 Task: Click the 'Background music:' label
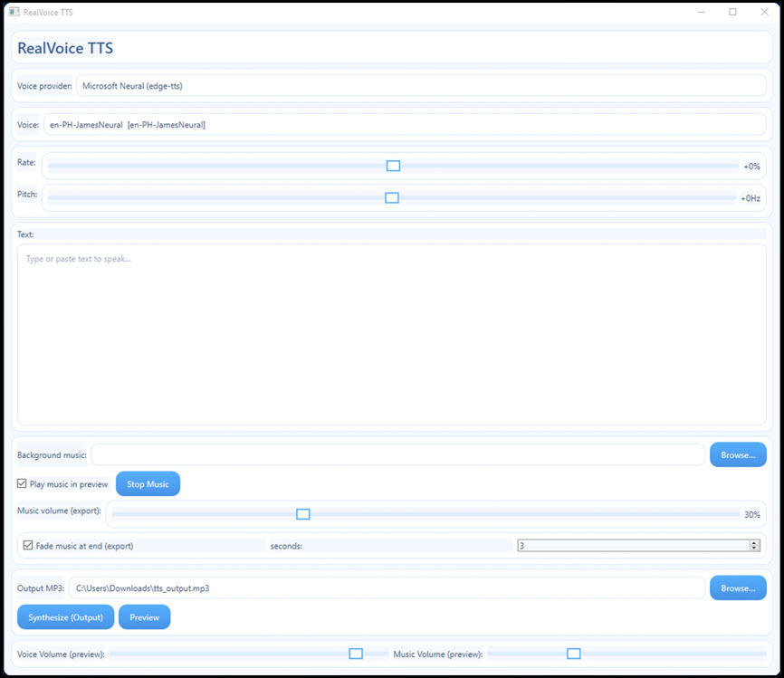[x=52, y=455]
